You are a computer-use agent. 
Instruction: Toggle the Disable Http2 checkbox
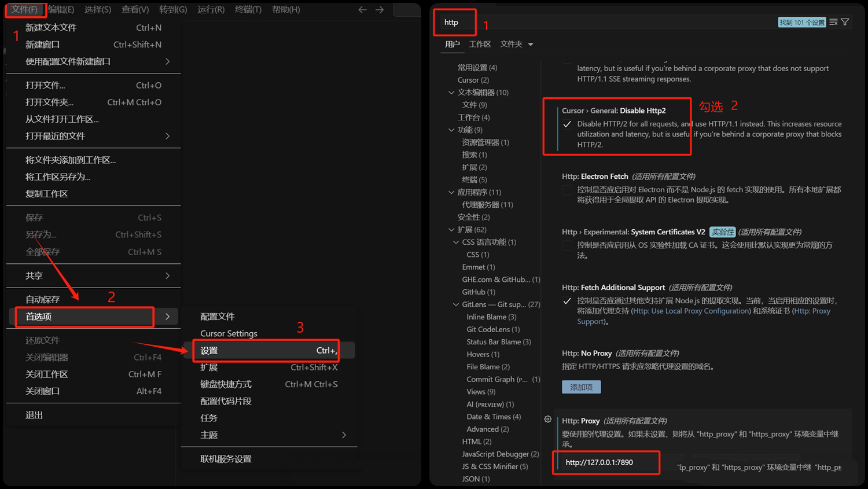(567, 124)
